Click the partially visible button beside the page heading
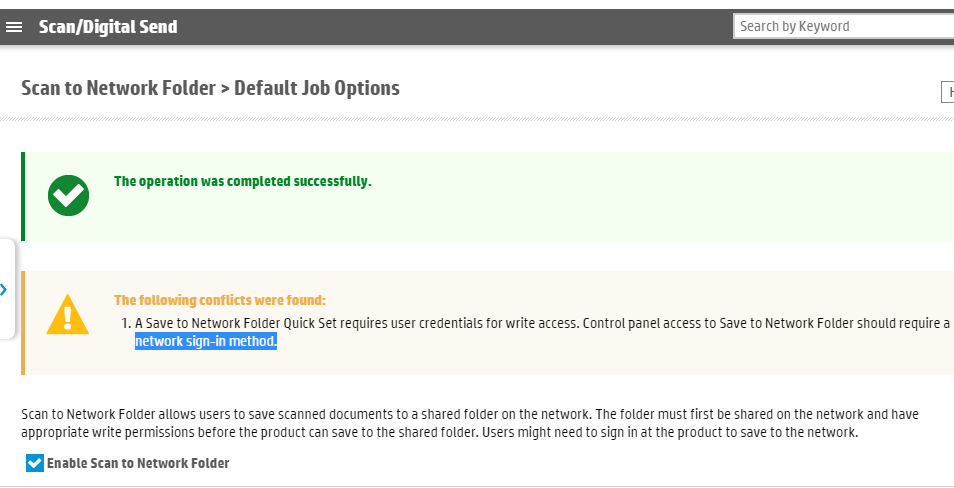The width and height of the screenshot is (954, 488). pos(947,92)
